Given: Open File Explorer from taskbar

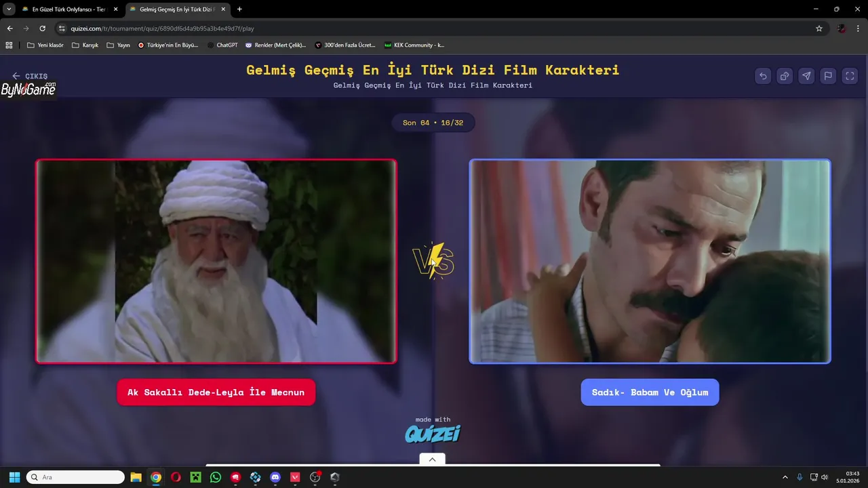Looking at the screenshot, I should click(x=136, y=477).
